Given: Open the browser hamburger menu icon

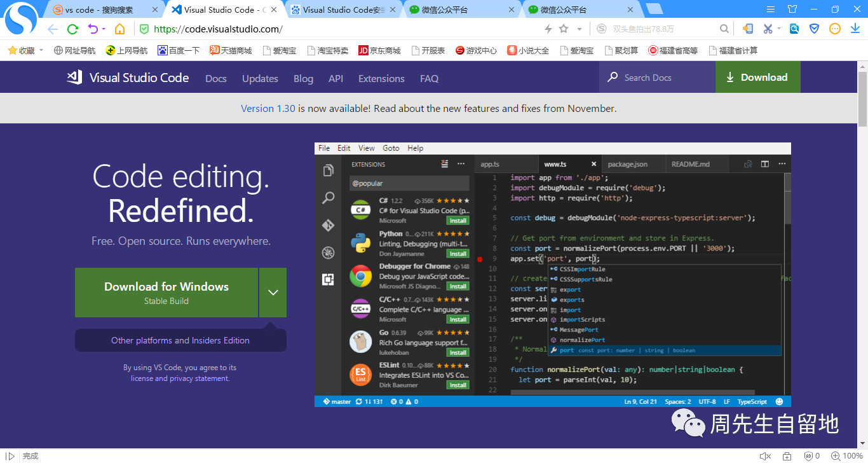Looking at the screenshot, I should [x=771, y=10].
